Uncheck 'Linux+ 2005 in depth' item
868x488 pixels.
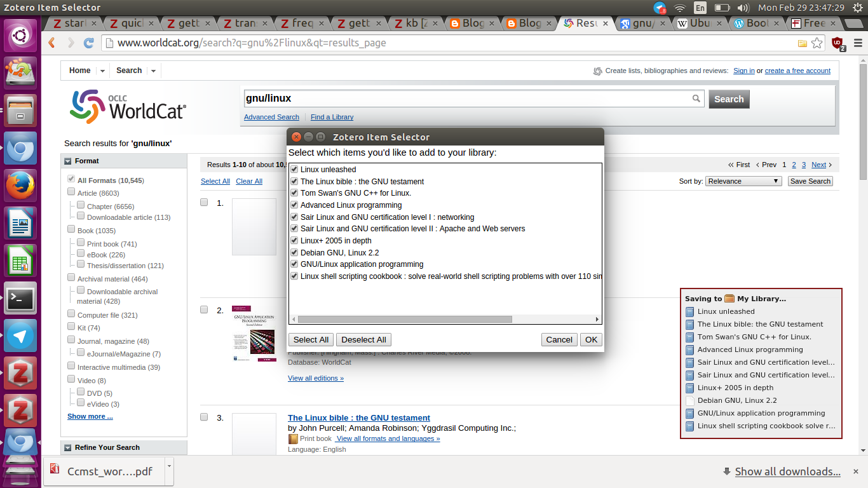pyautogui.click(x=294, y=241)
